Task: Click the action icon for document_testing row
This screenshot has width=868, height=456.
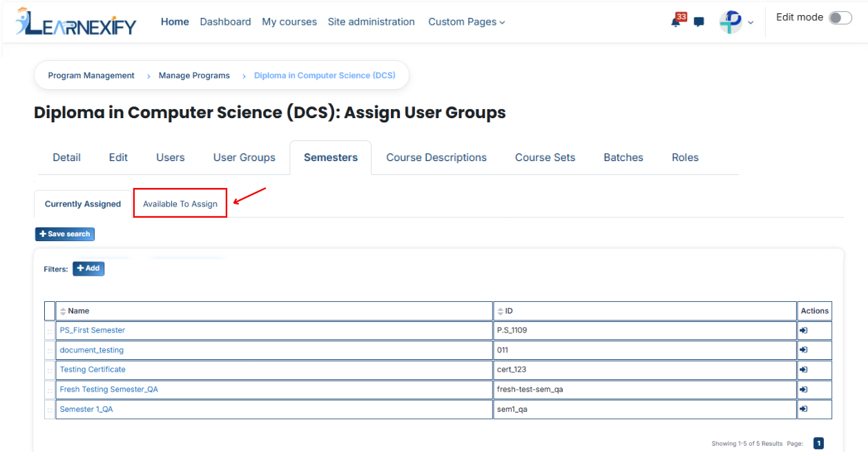Action: pos(804,350)
